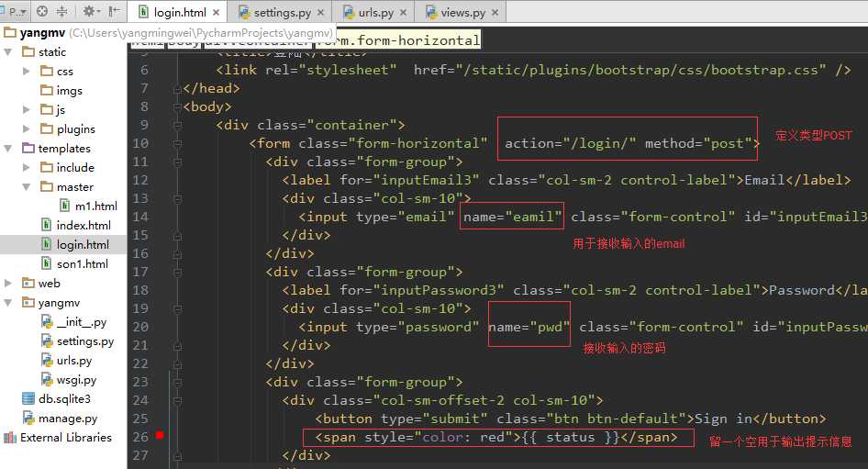This screenshot has width=868, height=469.
Task: Select the include folder icon
Action: click(x=47, y=167)
